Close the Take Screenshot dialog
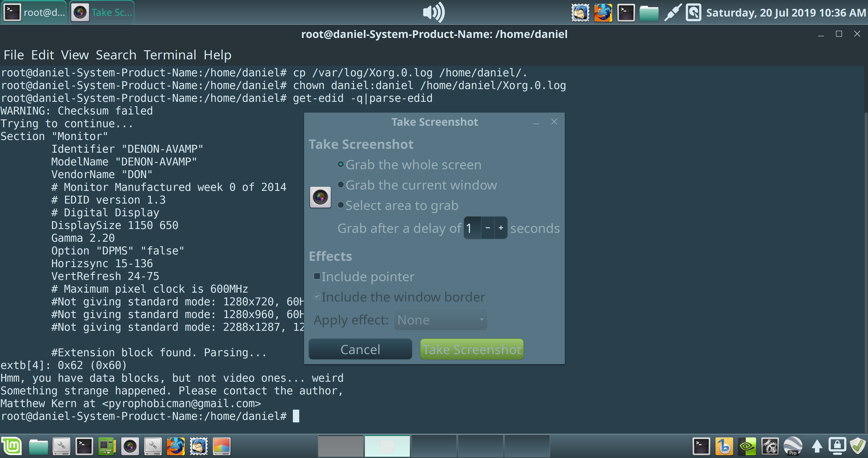The image size is (868, 458). tap(554, 122)
